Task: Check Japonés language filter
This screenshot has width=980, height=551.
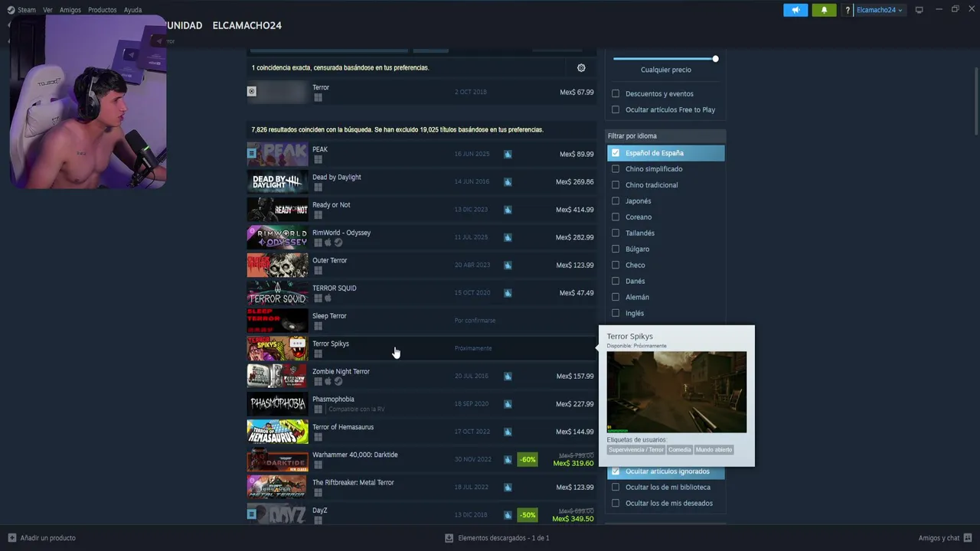Action: [x=616, y=201]
